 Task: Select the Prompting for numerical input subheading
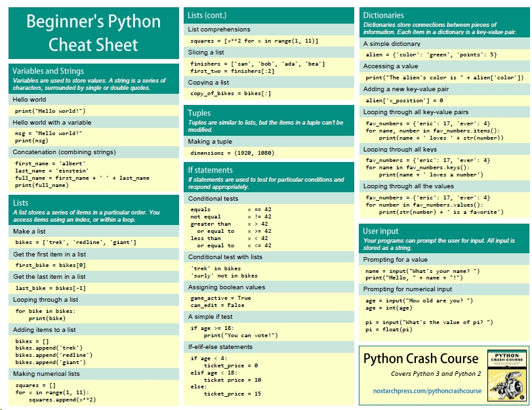(x=407, y=289)
